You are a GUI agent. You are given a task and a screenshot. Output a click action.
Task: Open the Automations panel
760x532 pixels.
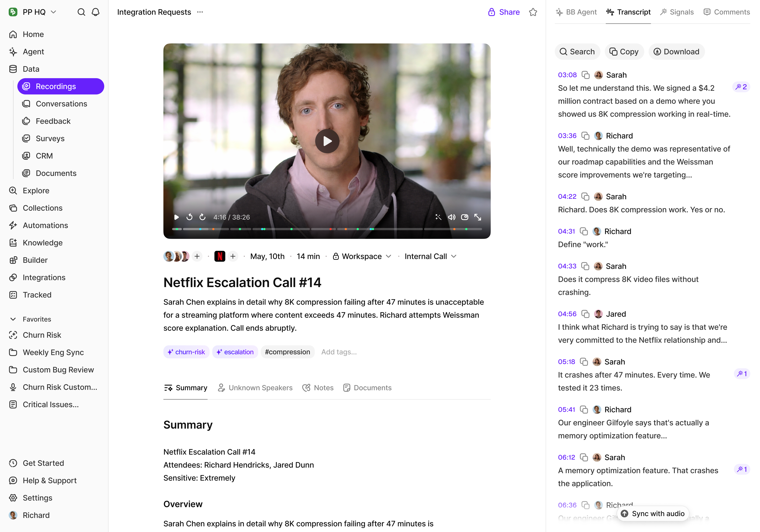(x=45, y=225)
